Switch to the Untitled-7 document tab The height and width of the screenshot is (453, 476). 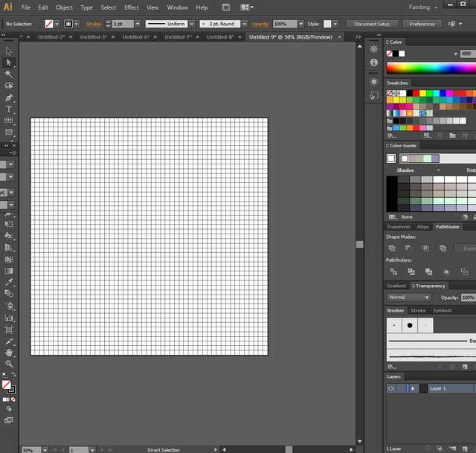(x=178, y=36)
